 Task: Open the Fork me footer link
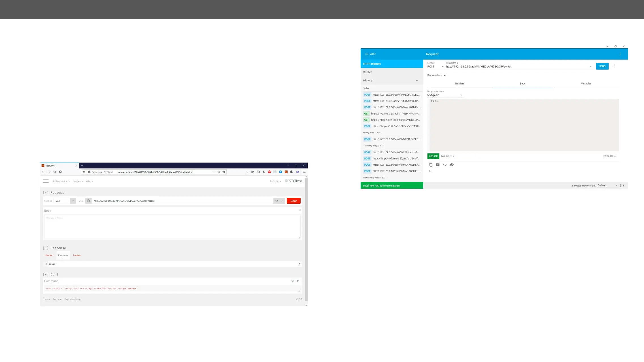tap(57, 299)
